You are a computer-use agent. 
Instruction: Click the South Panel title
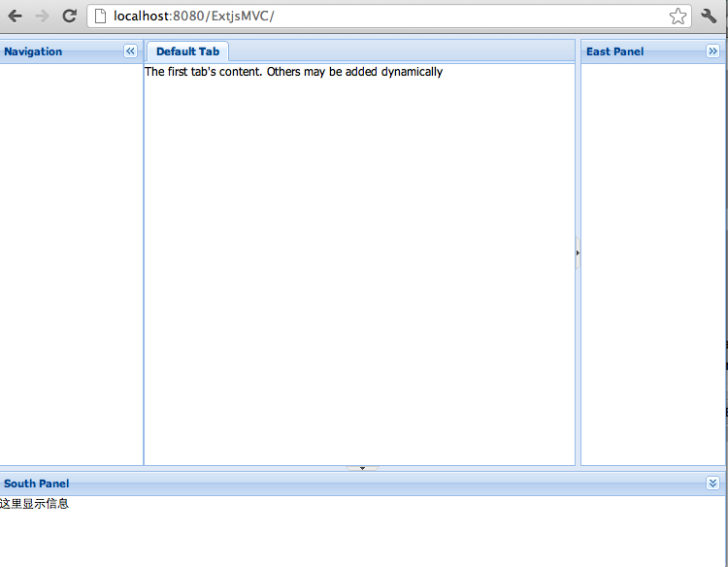pos(36,484)
